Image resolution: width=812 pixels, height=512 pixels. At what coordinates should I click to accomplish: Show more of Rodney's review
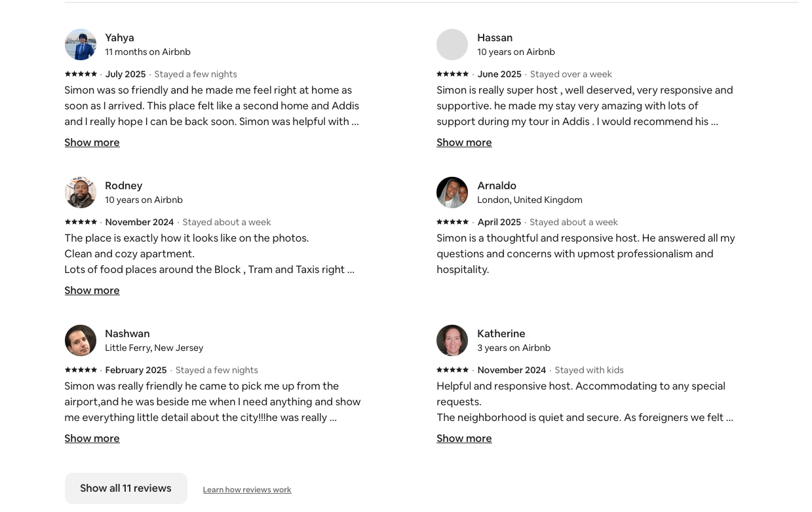92,291
